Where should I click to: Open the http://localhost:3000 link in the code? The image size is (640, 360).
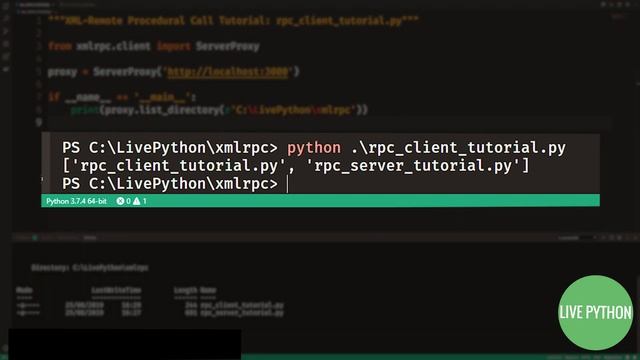(228, 72)
